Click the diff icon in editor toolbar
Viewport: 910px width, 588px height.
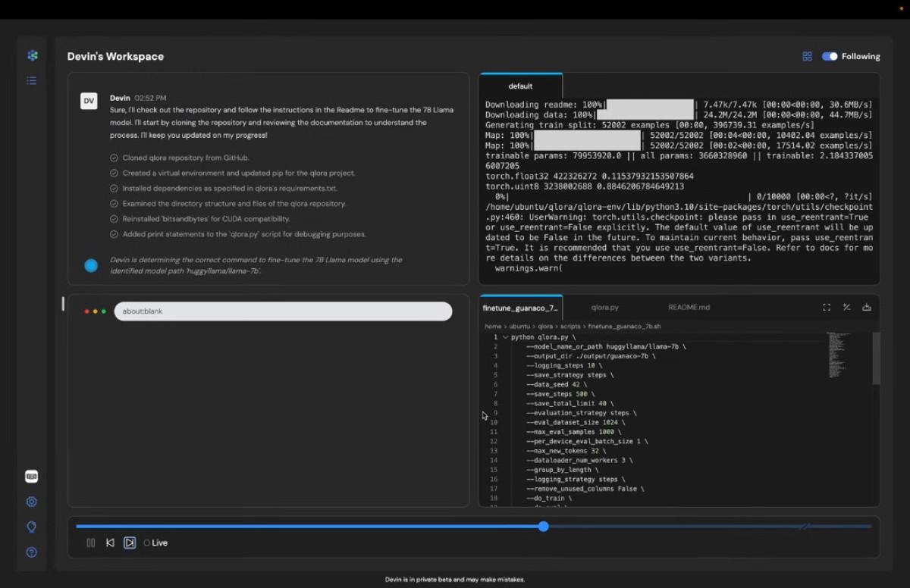point(846,308)
